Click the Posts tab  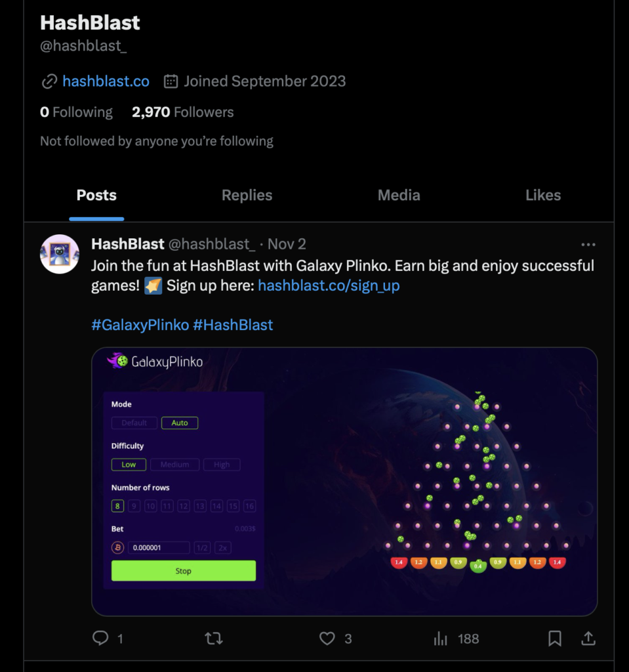96,196
